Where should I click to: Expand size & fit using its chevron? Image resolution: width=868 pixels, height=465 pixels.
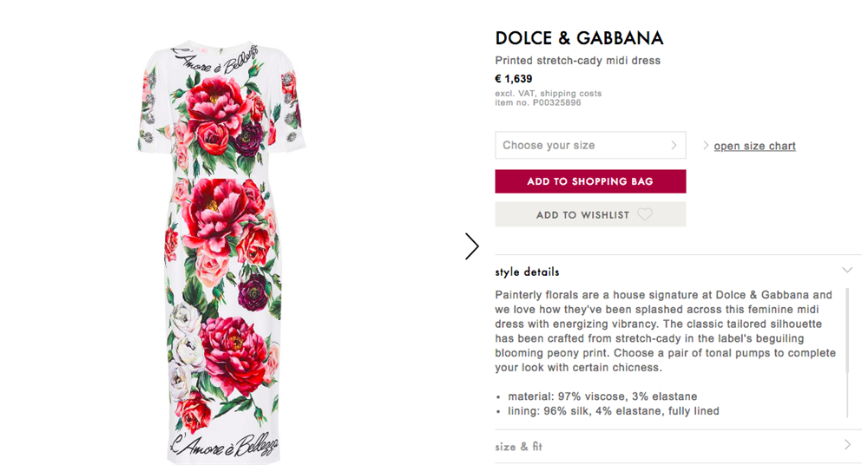[847, 445]
